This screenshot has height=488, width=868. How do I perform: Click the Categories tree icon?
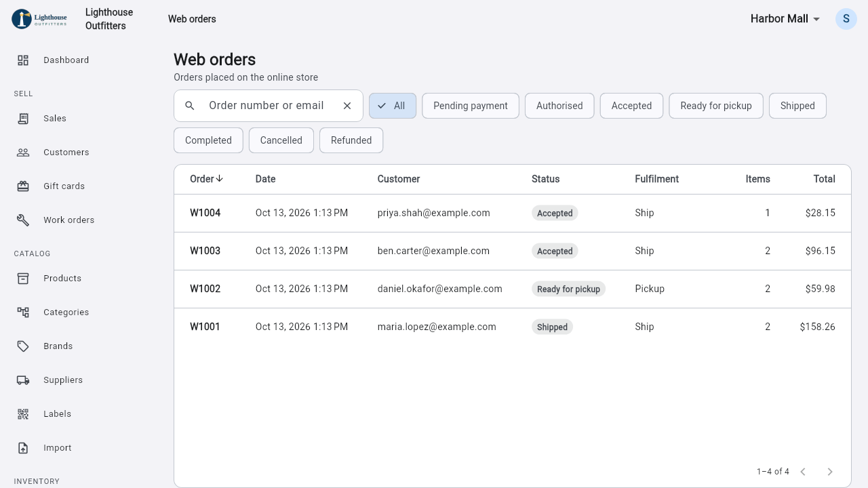23,312
